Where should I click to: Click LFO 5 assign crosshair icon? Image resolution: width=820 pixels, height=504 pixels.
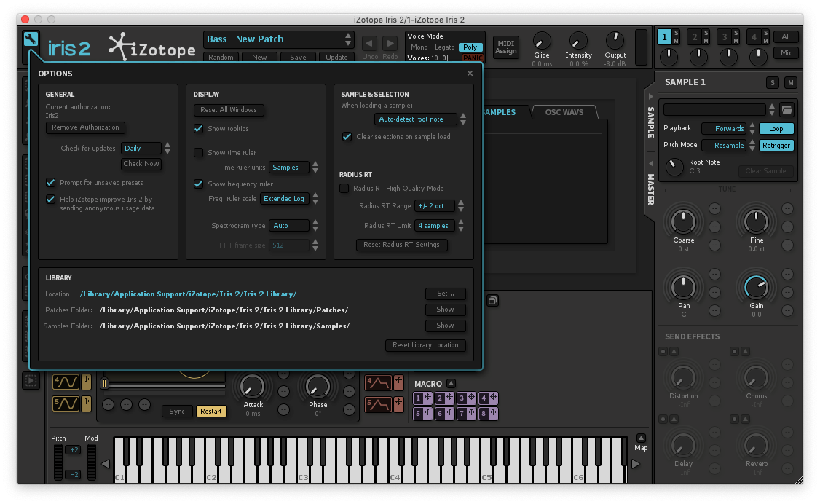pos(86,403)
